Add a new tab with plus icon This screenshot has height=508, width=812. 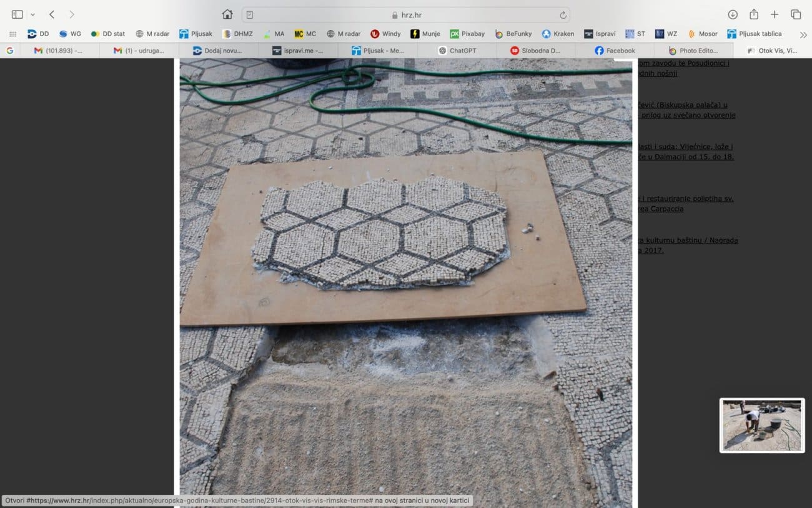(775, 14)
